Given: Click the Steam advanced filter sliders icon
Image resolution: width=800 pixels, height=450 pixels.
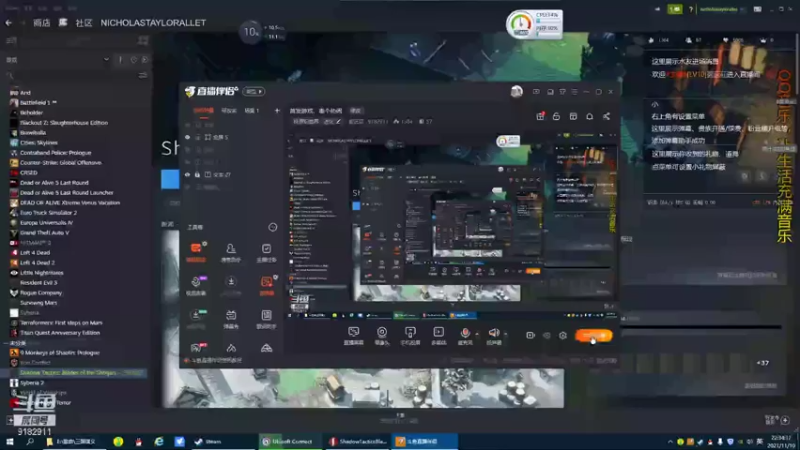Looking at the screenshot, I should point(143,76).
